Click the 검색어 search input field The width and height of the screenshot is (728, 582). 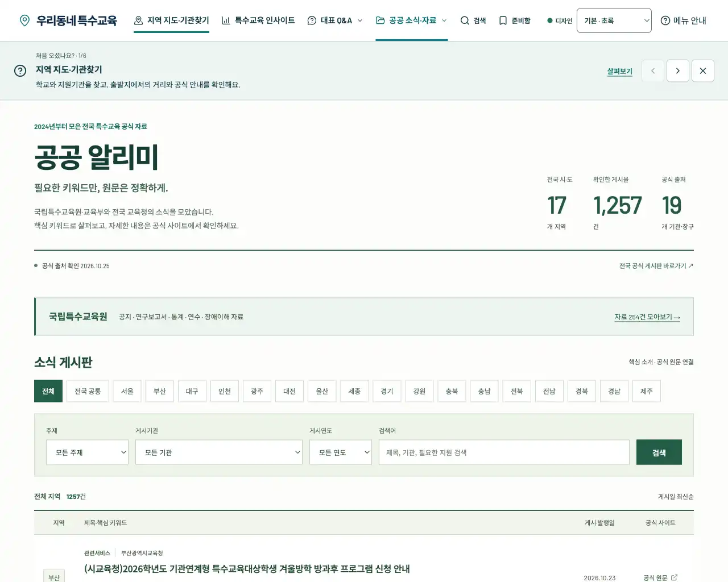(504, 452)
